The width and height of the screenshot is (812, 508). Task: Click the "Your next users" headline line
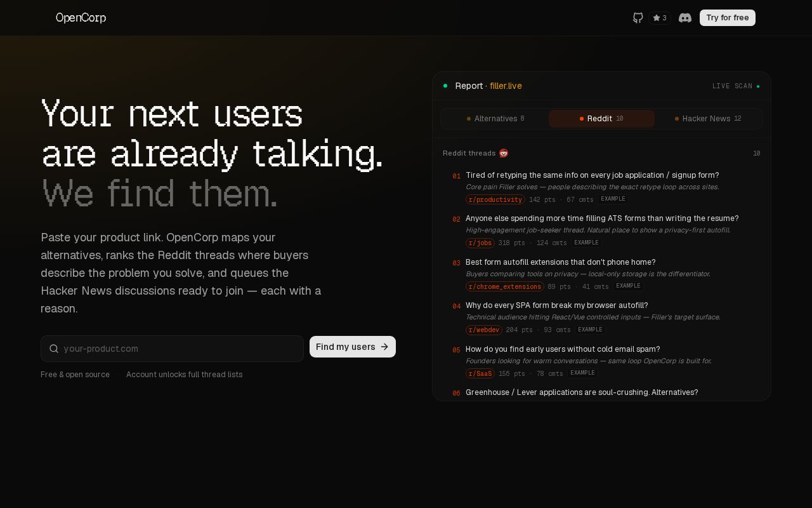pyautogui.click(x=172, y=115)
